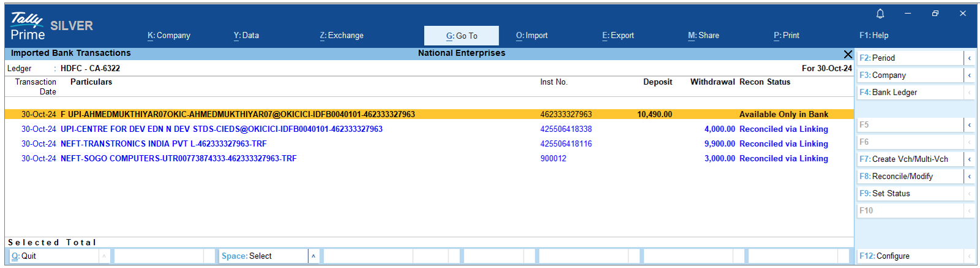This screenshot has width=980, height=268.
Task: Click F3: Company button
Action: (910, 75)
